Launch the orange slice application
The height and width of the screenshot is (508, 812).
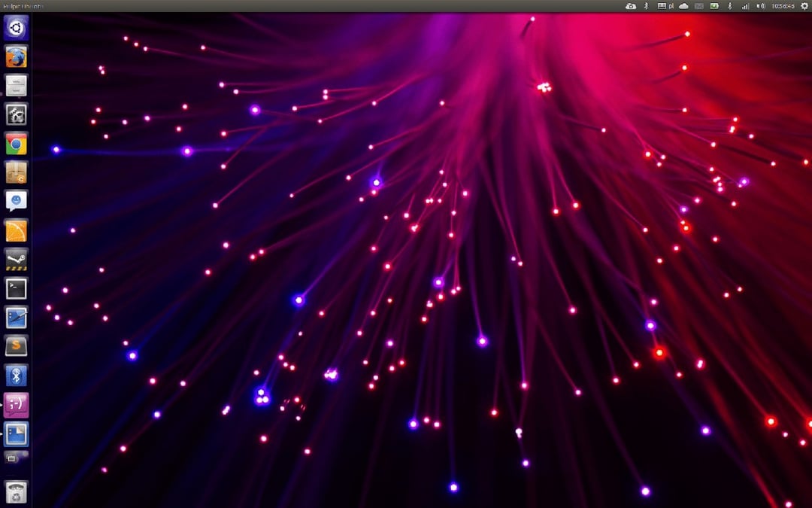16,230
